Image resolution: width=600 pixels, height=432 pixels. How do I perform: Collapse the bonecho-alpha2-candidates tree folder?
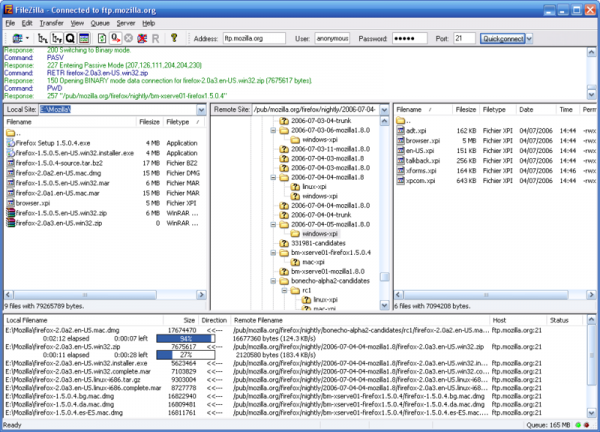273,281
